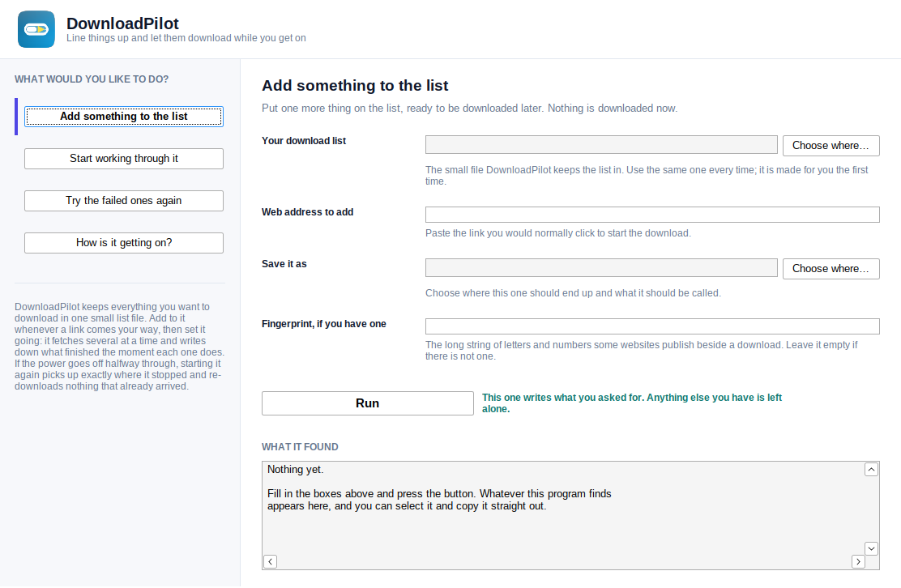Image resolution: width=901 pixels, height=588 pixels.
Task: Focus the Your download list path field
Action: pos(601,145)
